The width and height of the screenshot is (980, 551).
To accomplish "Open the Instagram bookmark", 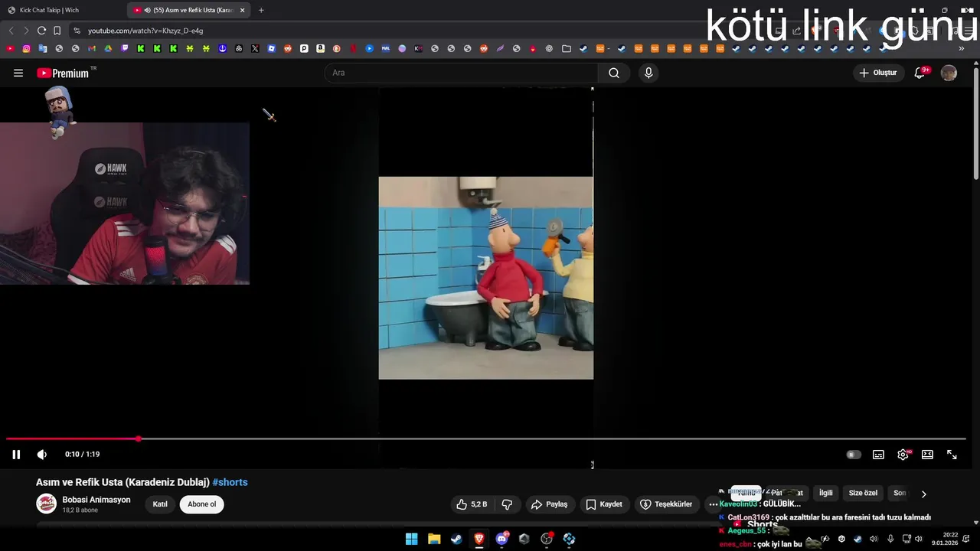I will [x=26, y=48].
